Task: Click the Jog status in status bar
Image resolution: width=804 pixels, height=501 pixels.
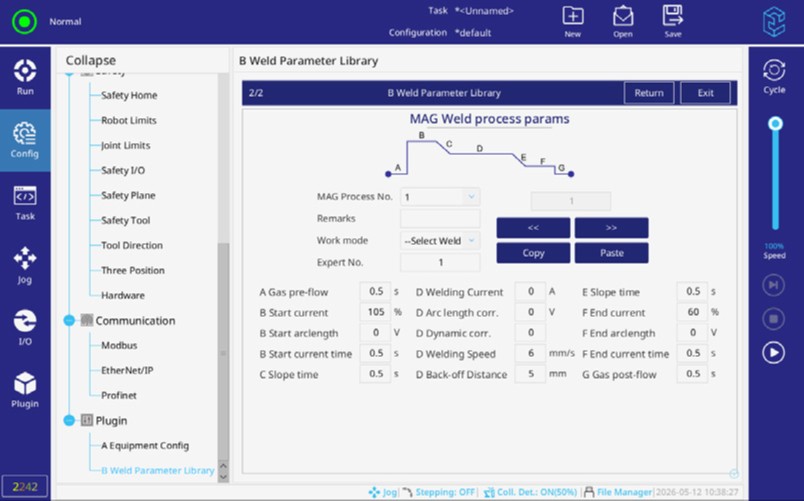Action: click(x=383, y=492)
